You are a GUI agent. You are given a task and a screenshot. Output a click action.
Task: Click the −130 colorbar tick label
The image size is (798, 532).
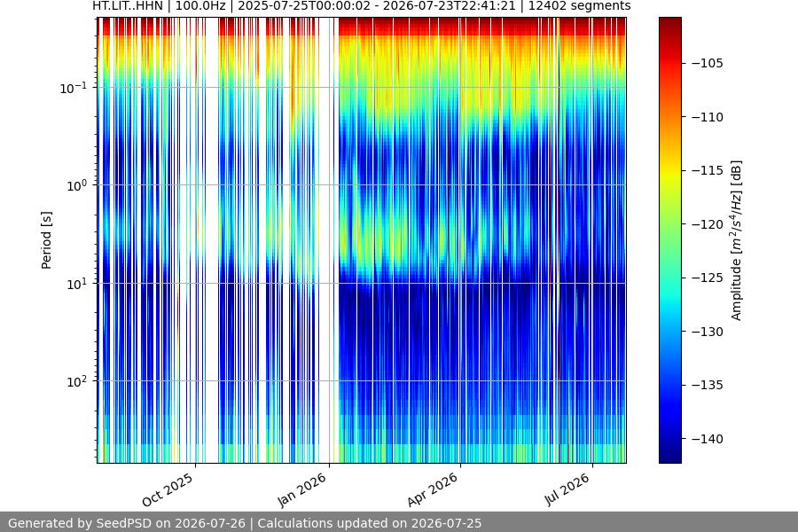click(x=708, y=332)
